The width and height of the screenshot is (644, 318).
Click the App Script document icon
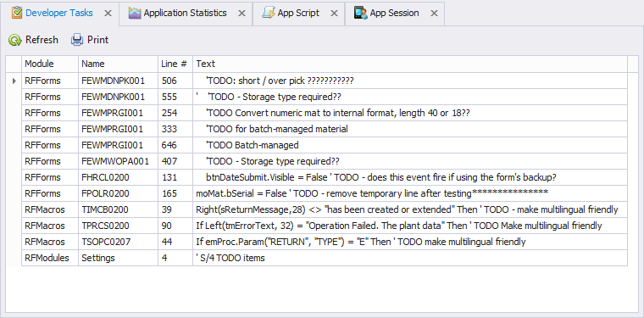pyautogui.click(x=269, y=14)
